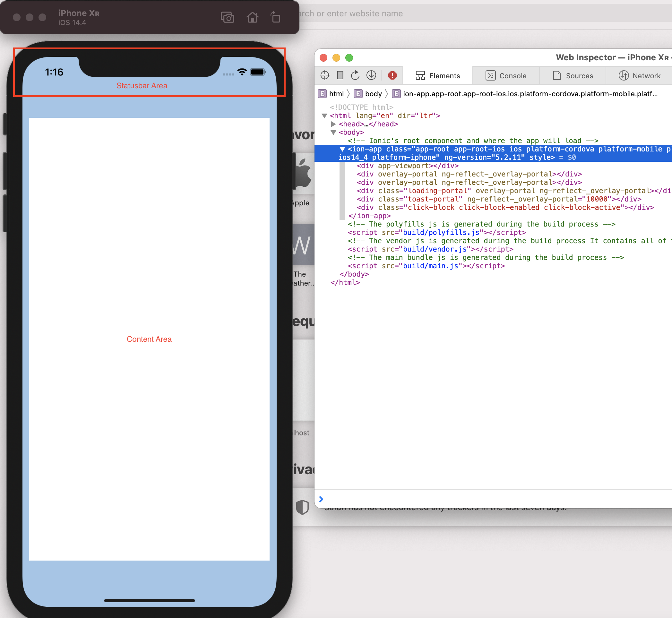Take a screenshot using the simulator camera icon
The height and width of the screenshot is (618, 672).
tap(228, 17)
